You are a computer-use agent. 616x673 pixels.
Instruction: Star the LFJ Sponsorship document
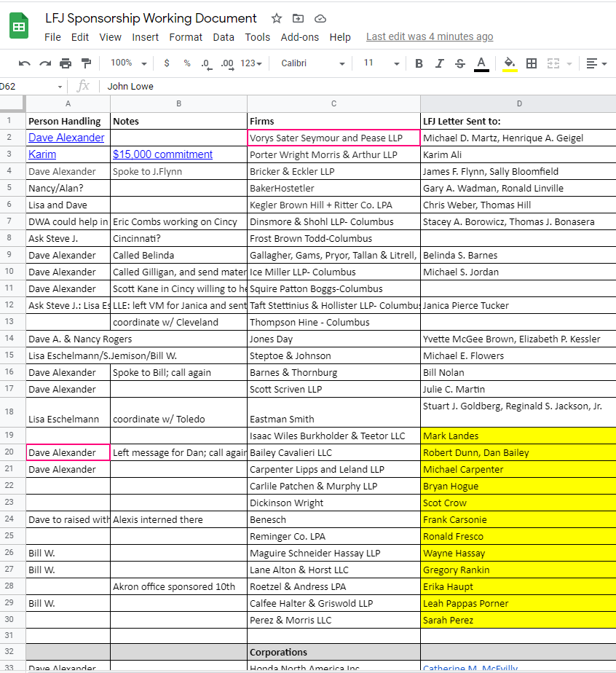point(277,18)
